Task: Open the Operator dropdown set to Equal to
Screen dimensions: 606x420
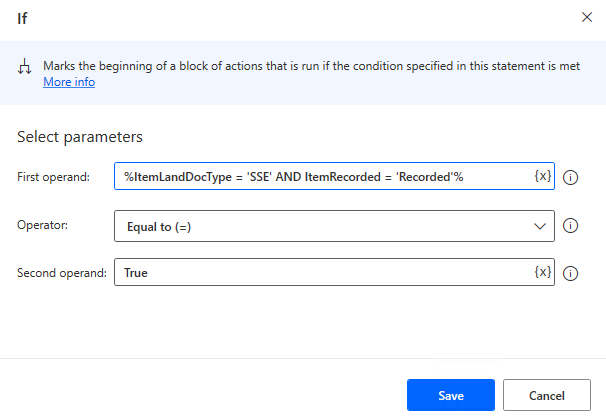Action: (x=334, y=226)
